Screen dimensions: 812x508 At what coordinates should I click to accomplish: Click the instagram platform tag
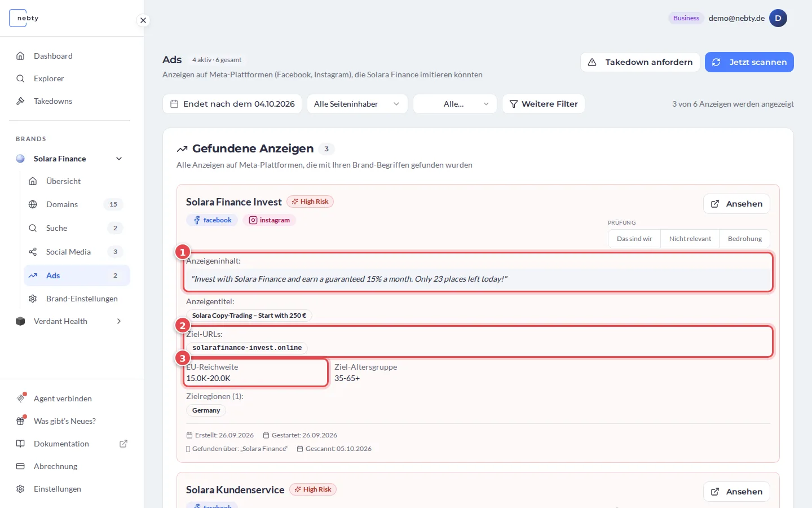click(x=270, y=220)
